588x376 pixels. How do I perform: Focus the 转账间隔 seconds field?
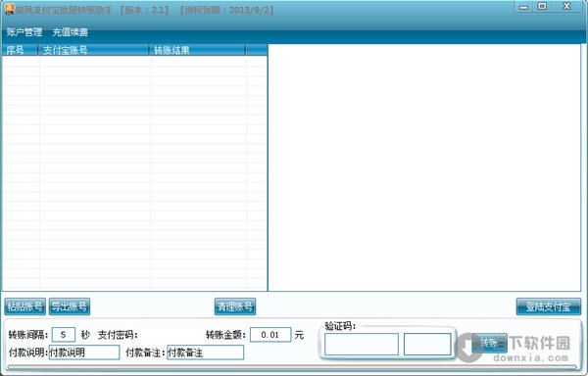point(64,335)
